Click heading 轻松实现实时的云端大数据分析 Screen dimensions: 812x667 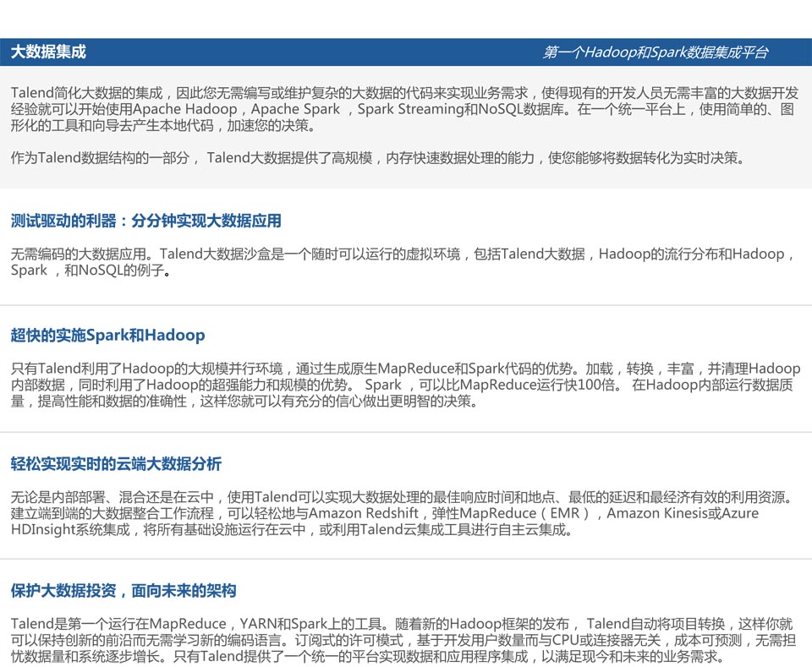point(116,463)
